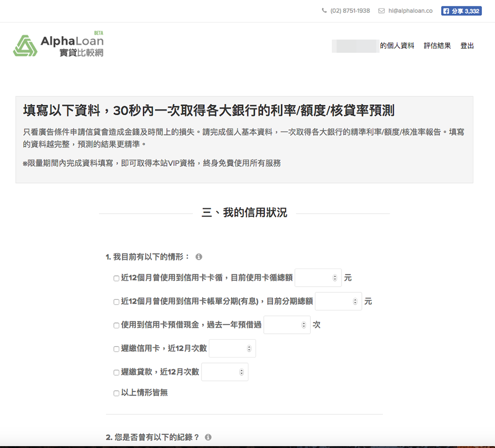
Task: Click the phone icon in the header
Action: click(324, 11)
